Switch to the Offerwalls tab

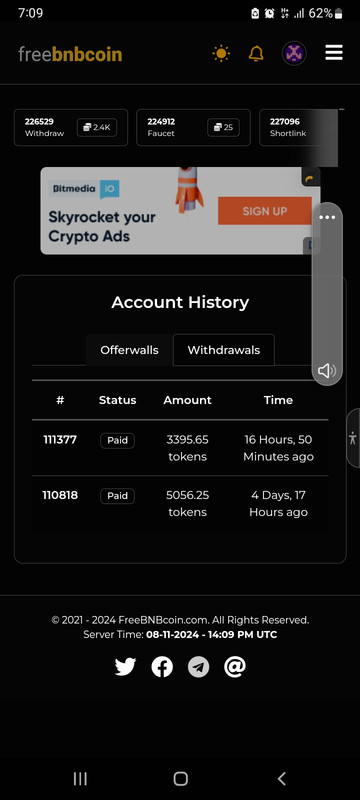click(130, 350)
